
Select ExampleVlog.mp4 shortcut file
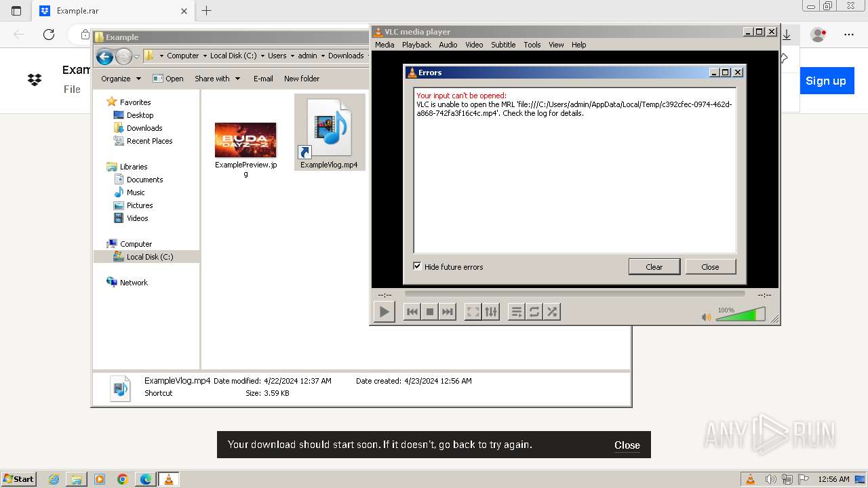329,133
